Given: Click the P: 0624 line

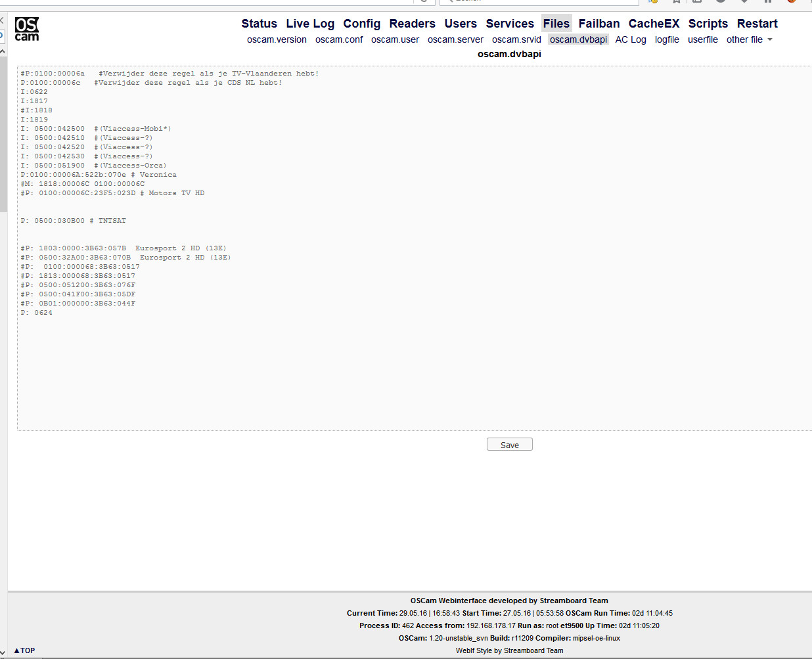Looking at the screenshot, I should (x=36, y=313).
